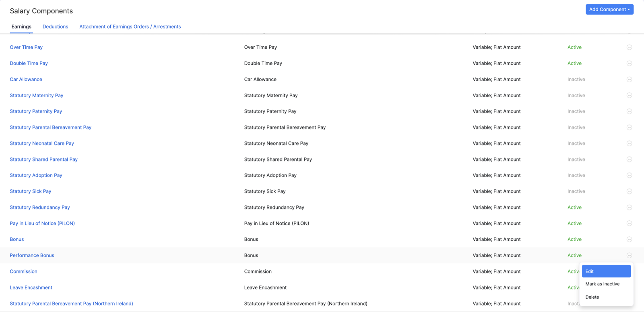Open more options for Statutory Neonatal Care Pay
The width and height of the screenshot is (644, 312).
tap(629, 144)
